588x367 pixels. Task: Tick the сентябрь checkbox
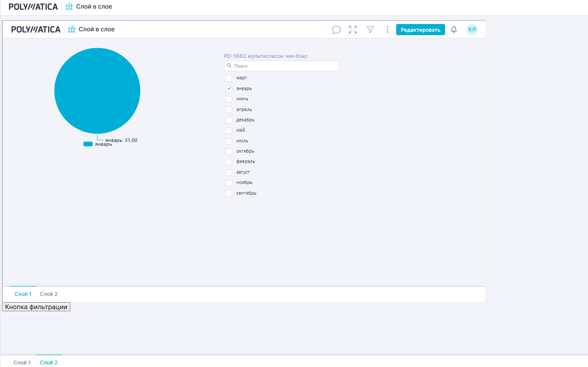click(229, 193)
